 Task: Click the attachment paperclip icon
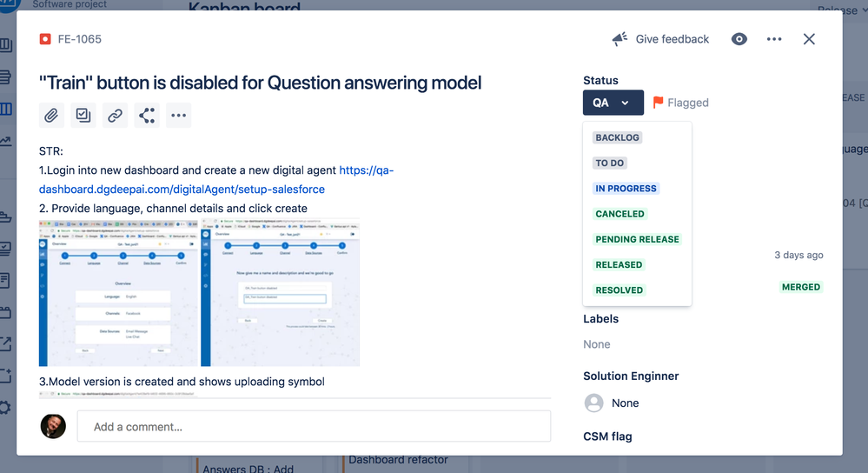(51, 115)
